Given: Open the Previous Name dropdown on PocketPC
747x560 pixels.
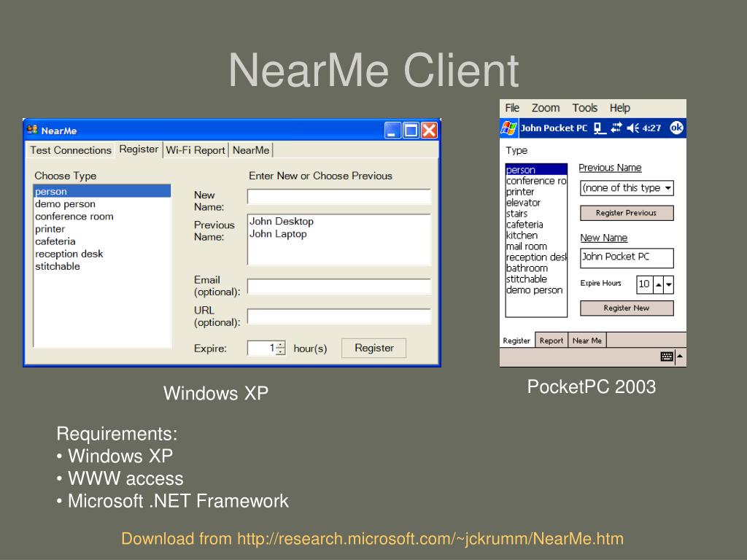Looking at the screenshot, I should pyautogui.click(x=668, y=188).
